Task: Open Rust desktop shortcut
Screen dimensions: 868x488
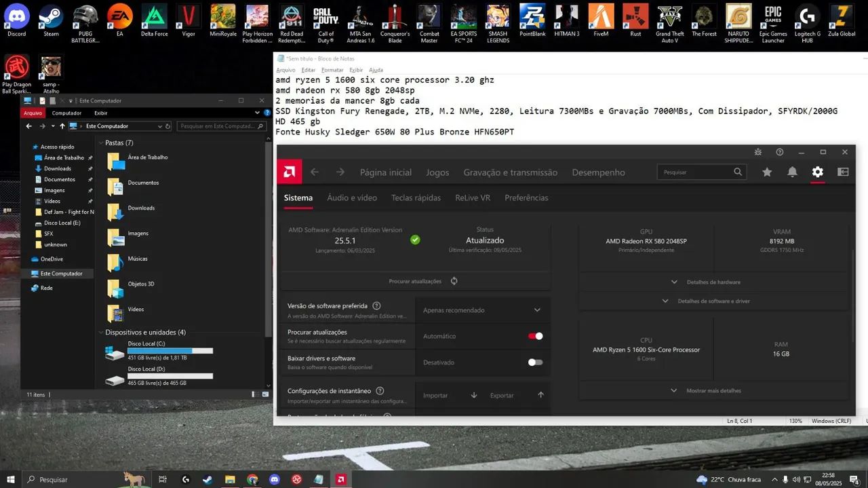Action: click(x=635, y=20)
